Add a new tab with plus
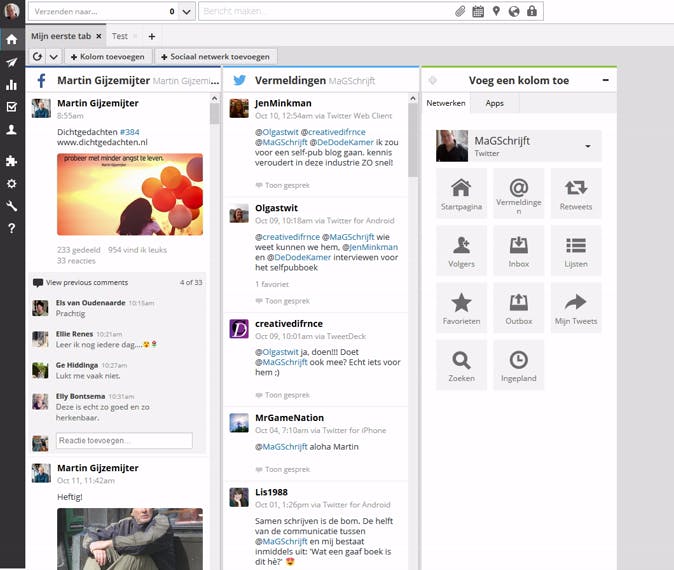Viewport: 674px width, 570px height. click(151, 37)
